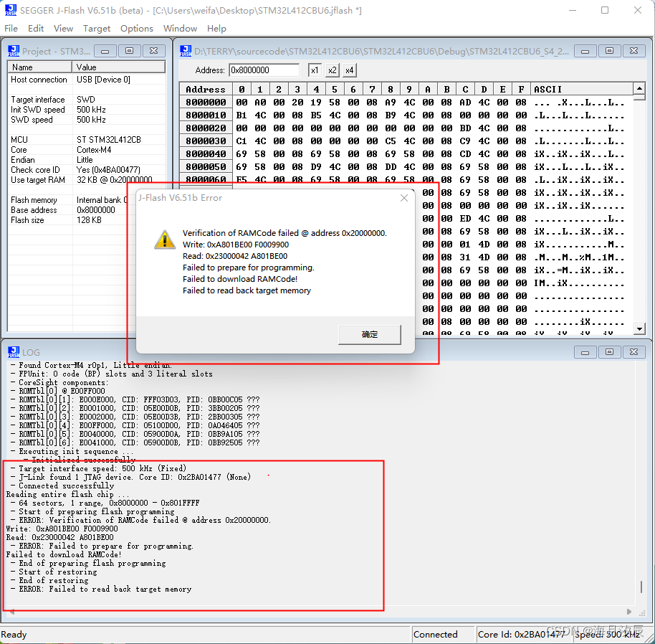Click the J-Flash icon in the main title bar
The width and height of the screenshot is (655, 644).
pos(11,10)
